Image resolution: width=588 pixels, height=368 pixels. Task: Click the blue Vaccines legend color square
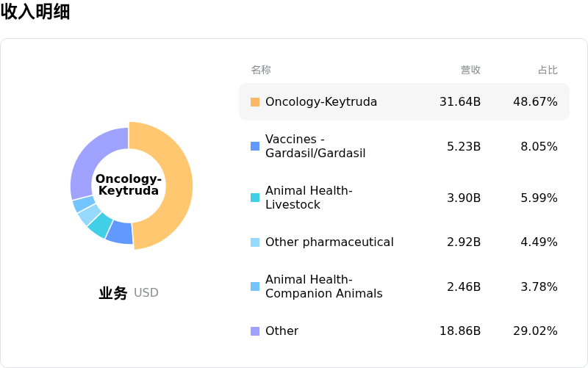click(x=255, y=146)
